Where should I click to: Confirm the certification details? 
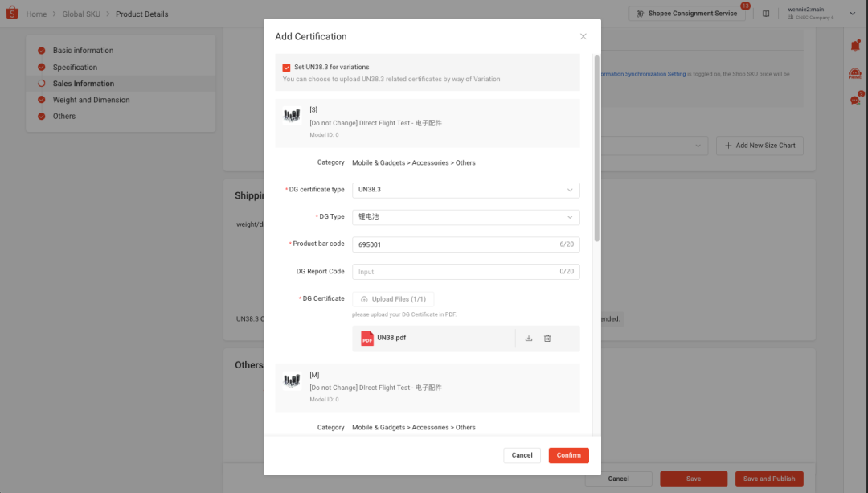tap(568, 455)
